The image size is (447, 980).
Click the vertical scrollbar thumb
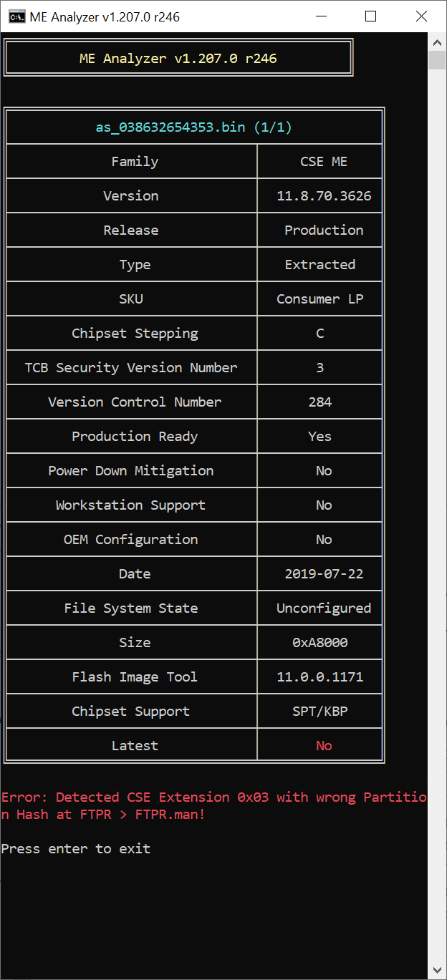(x=437, y=60)
